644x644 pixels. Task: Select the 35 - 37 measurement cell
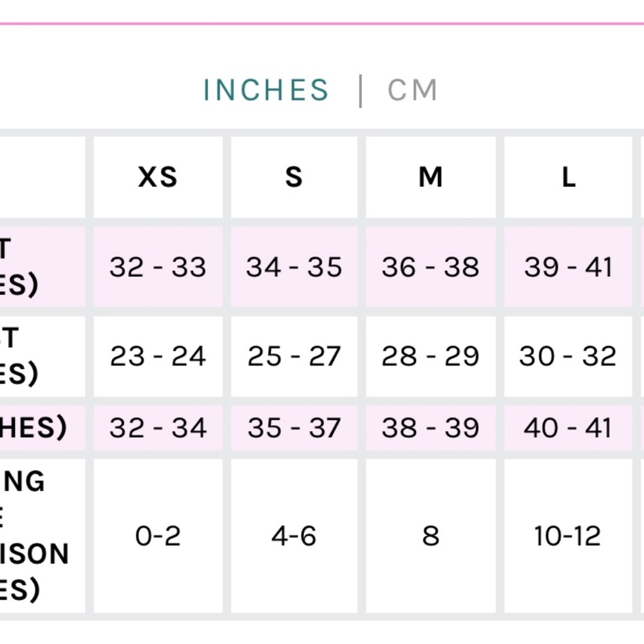294,428
